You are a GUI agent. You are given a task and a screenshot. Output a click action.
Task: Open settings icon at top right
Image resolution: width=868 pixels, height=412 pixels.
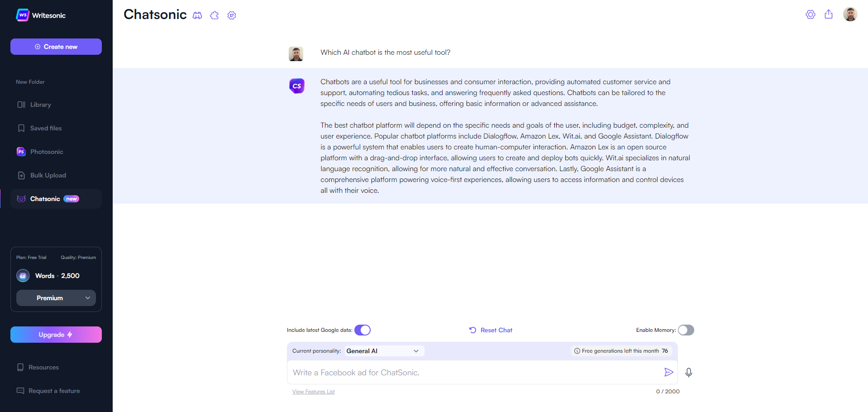tap(811, 14)
